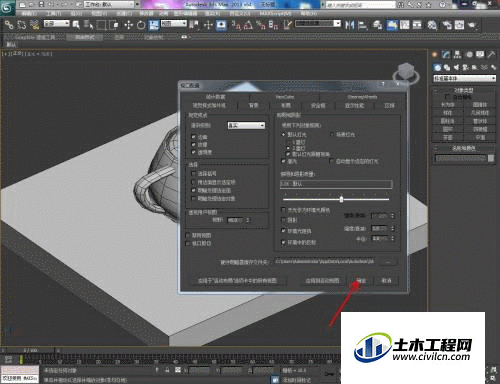Toggle the 禁用视图 disable view checkbox
The image size is (500, 384).
188,235
